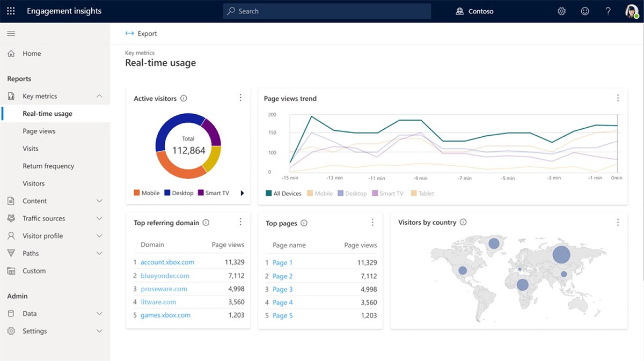Open the Real-time usage report

click(47, 113)
